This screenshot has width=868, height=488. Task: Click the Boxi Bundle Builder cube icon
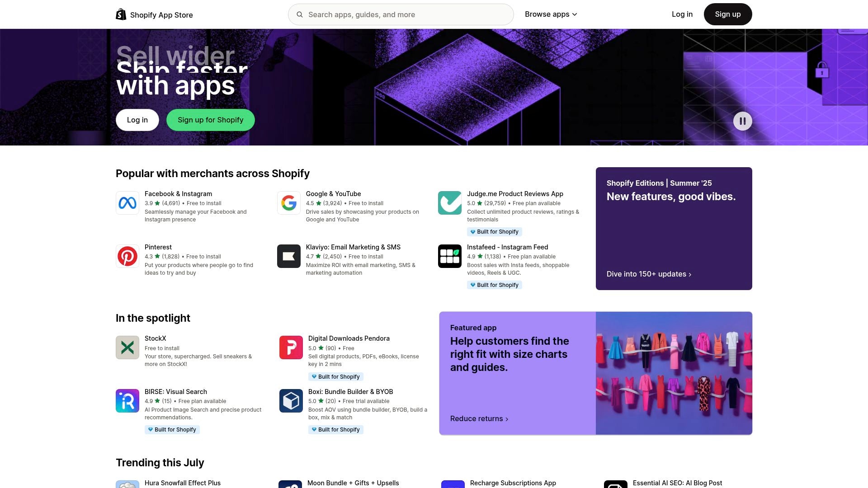coord(291,401)
